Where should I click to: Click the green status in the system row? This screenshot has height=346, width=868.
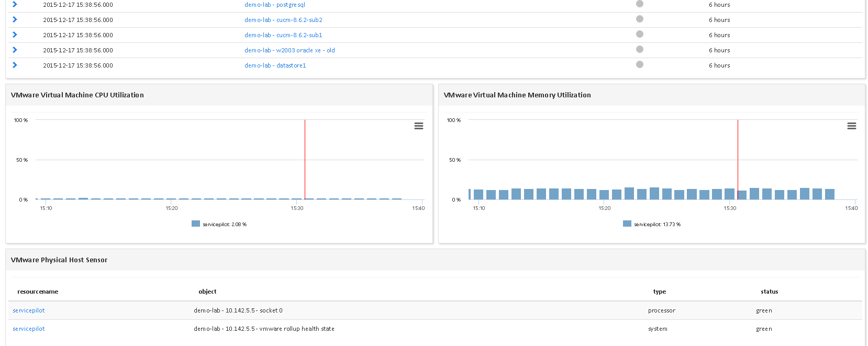(x=764, y=329)
